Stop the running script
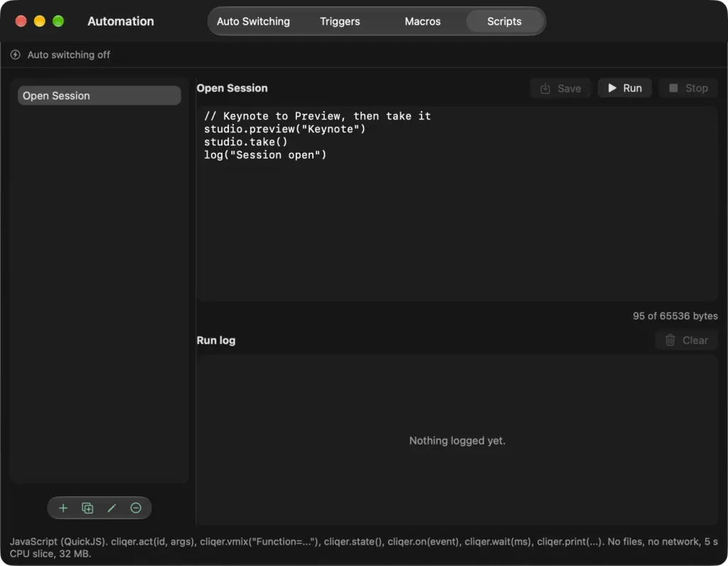Screen dimensions: 728x566 tap(688, 88)
